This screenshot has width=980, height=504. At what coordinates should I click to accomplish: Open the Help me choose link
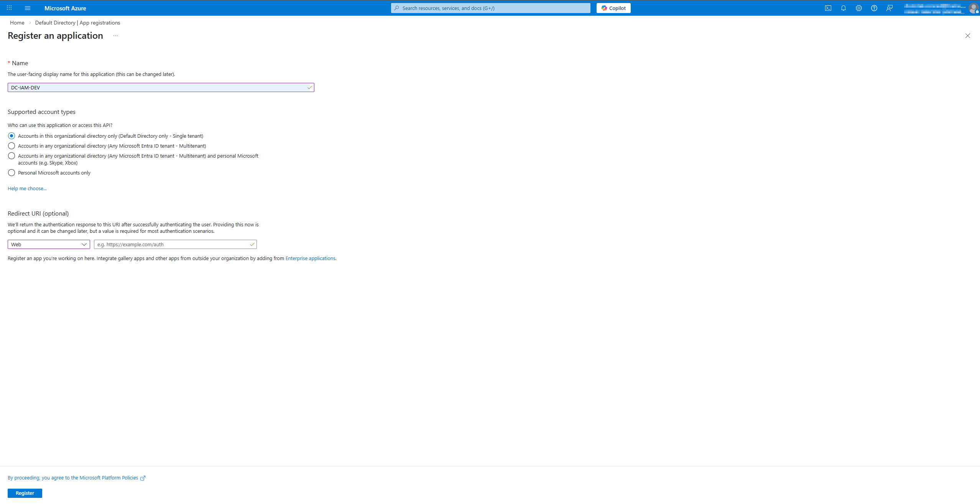pos(27,188)
